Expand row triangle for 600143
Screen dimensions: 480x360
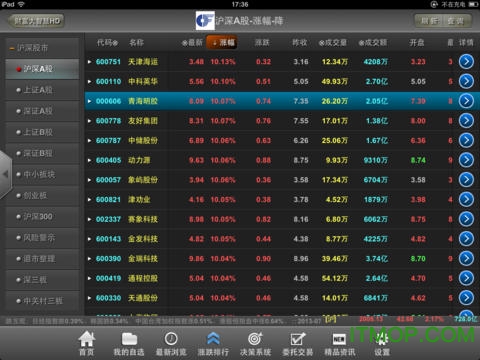pos(89,239)
